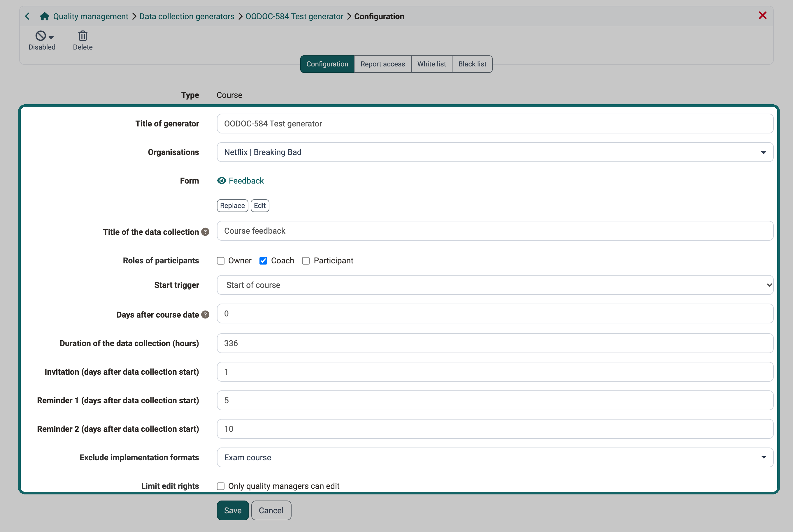This screenshot has height=532, width=793.
Task: Switch to the Configuration tab
Action: click(327, 64)
